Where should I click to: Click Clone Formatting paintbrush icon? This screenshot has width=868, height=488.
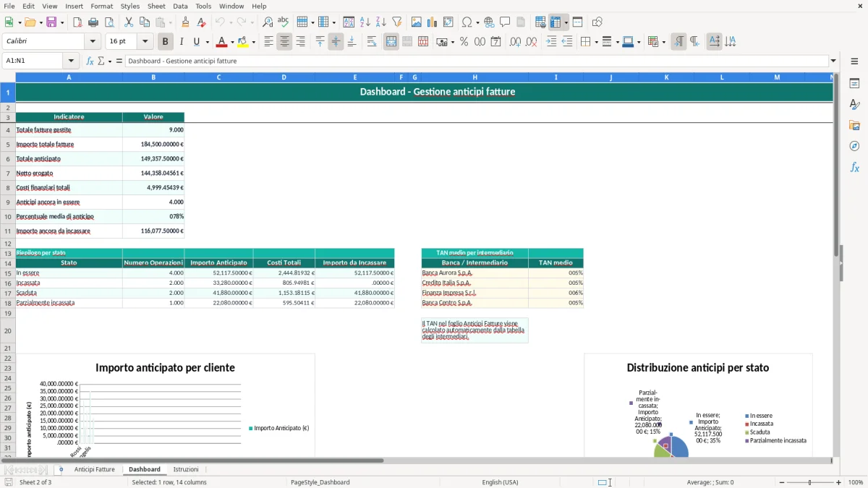pos(186,22)
